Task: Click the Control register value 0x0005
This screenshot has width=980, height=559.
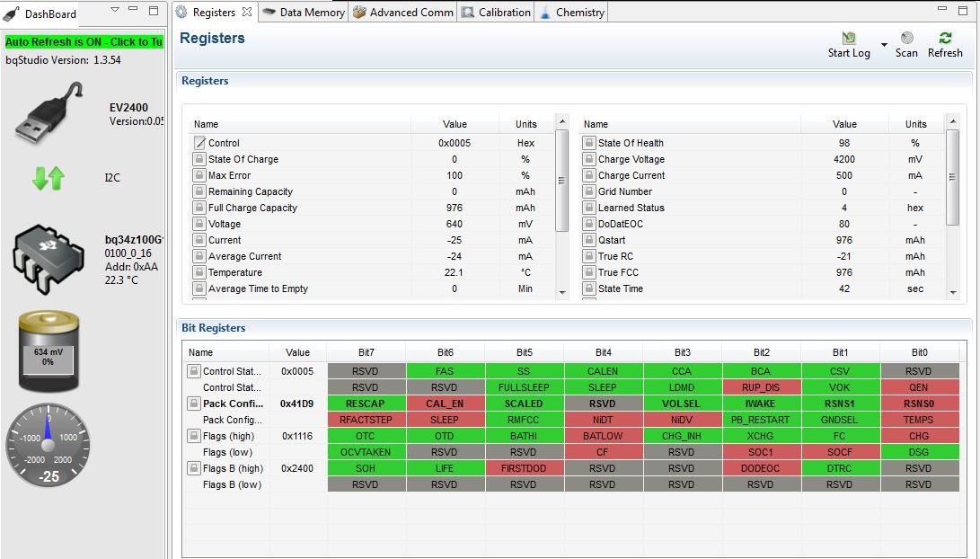Action: pyautogui.click(x=455, y=143)
